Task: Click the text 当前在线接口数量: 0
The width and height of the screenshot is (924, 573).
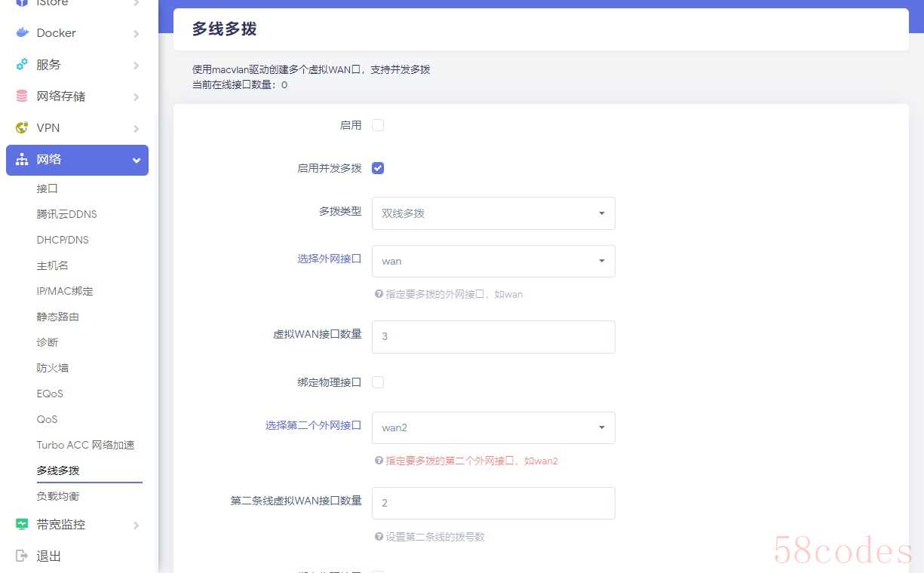Action: click(x=240, y=85)
